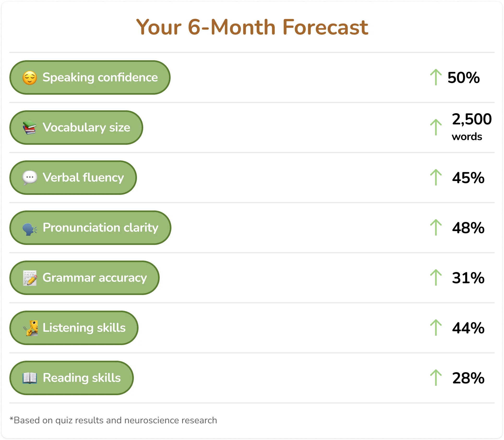Image resolution: width=504 pixels, height=440 pixels.
Task: Click the 48% pronunciation value
Action: [x=468, y=228]
